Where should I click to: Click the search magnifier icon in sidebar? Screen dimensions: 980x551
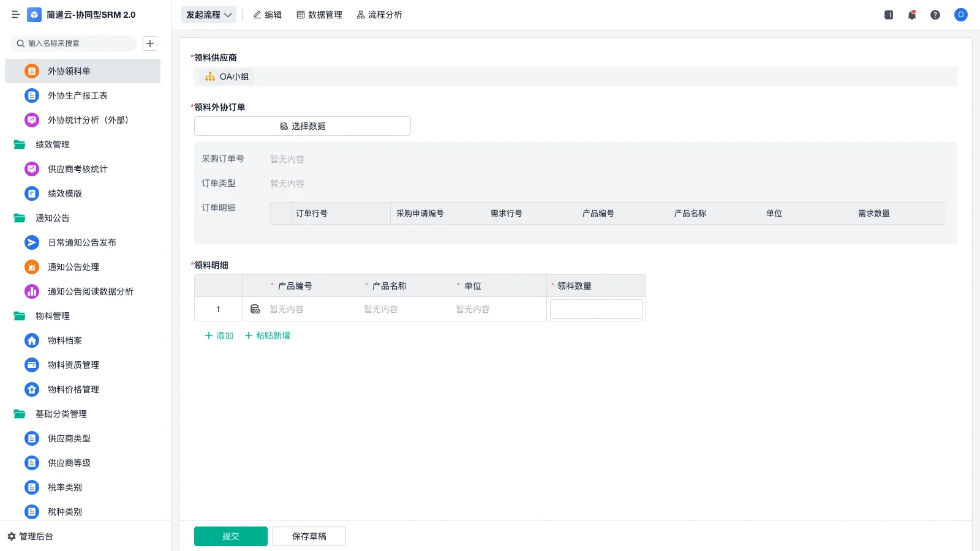click(x=21, y=43)
